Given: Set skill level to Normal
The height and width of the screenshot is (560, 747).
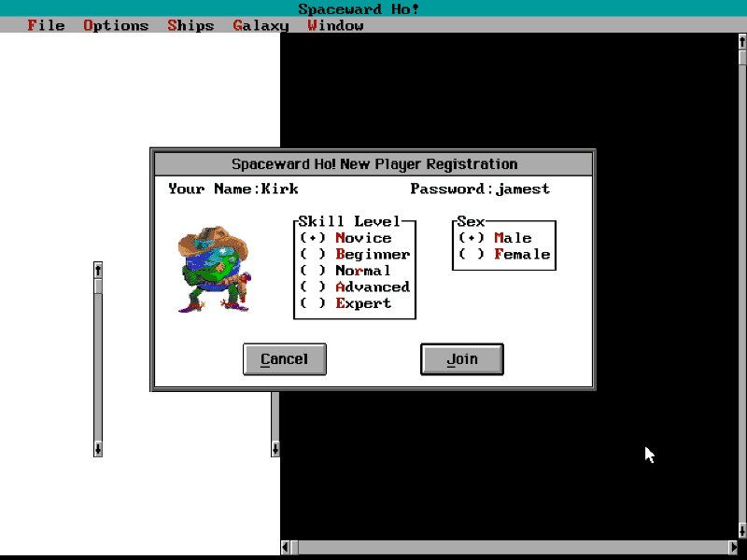Looking at the screenshot, I should 314,271.
